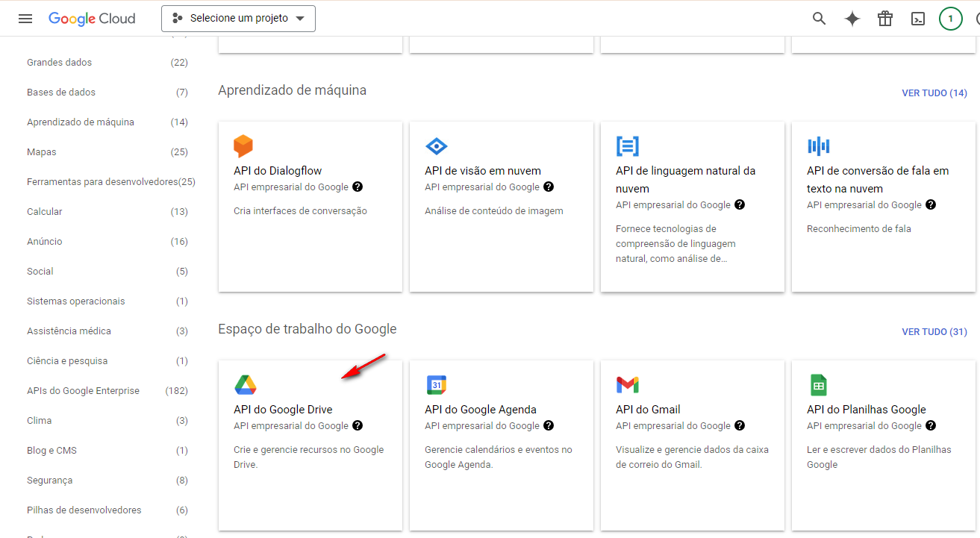Click 'Visualize e gerencie dados da caixa' text

pyautogui.click(x=692, y=457)
